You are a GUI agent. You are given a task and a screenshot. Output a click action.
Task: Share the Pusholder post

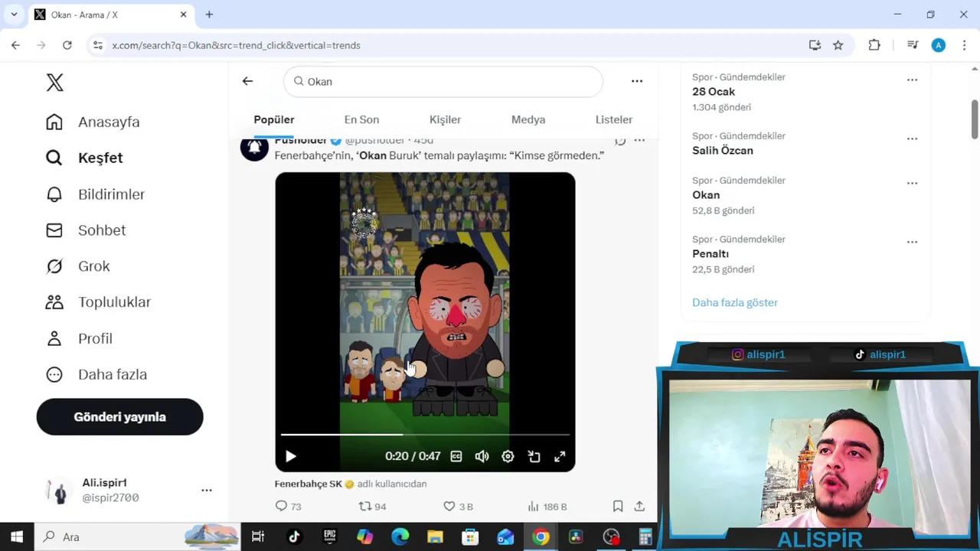[x=639, y=507]
